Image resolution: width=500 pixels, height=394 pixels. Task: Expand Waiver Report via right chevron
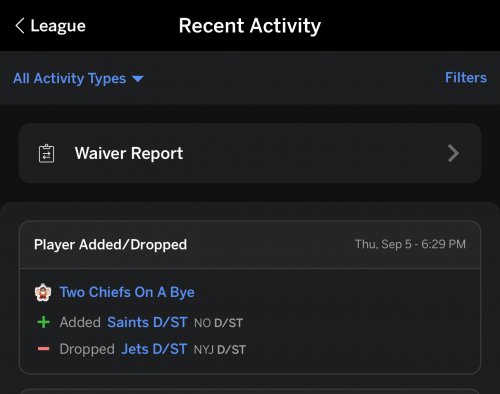tap(453, 153)
